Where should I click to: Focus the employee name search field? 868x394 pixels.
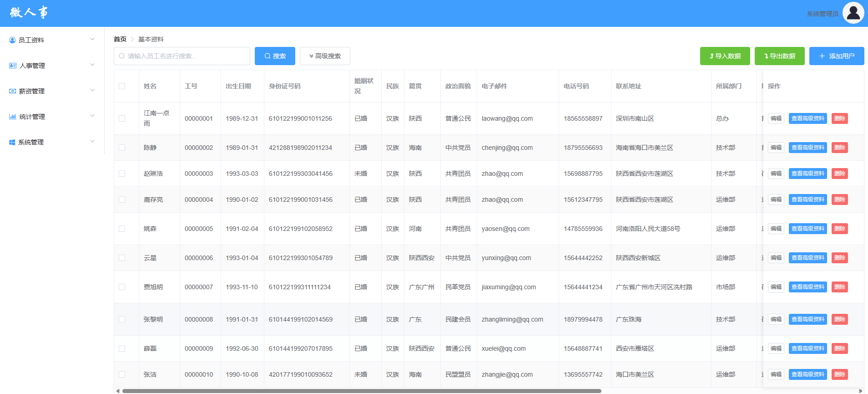(x=182, y=56)
